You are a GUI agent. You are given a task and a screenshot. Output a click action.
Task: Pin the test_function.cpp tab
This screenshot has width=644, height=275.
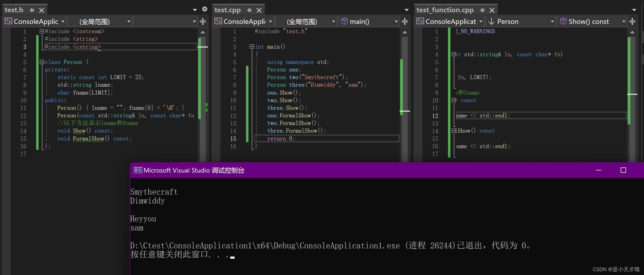(482, 10)
